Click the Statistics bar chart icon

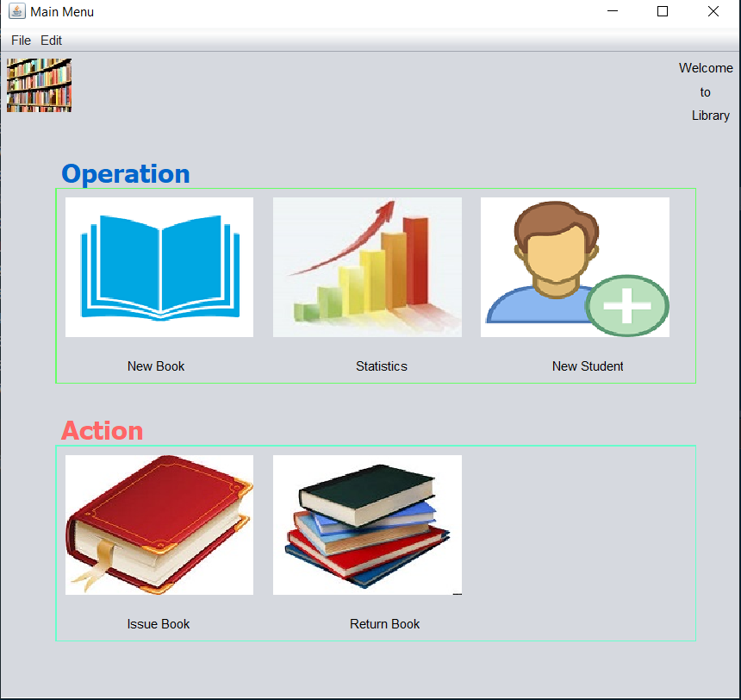coord(367,267)
